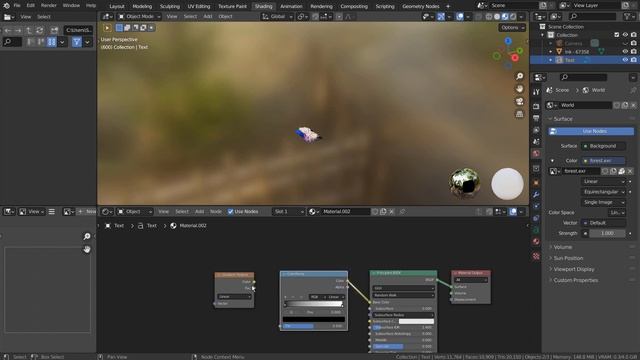Toggle the Use Nodes checkbox in node editor
The height and width of the screenshot is (360, 640).
coord(230,211)
